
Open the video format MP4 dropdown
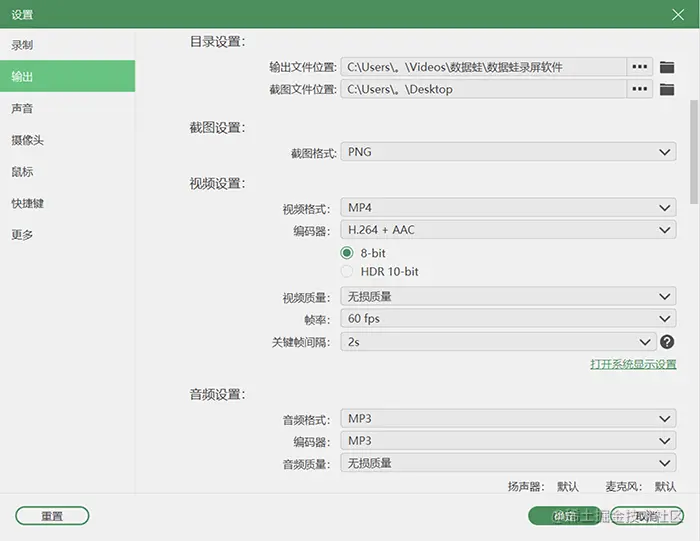pyautogui.click(x=508, y=208)
